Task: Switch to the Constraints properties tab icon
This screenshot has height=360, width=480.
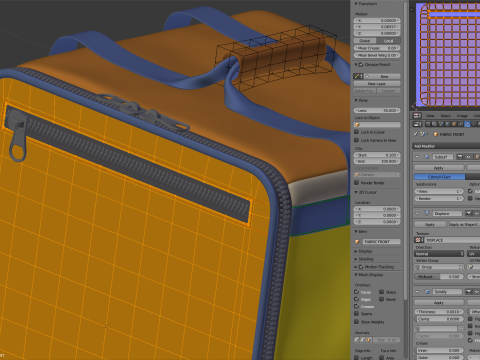Action: coord(460,124)
